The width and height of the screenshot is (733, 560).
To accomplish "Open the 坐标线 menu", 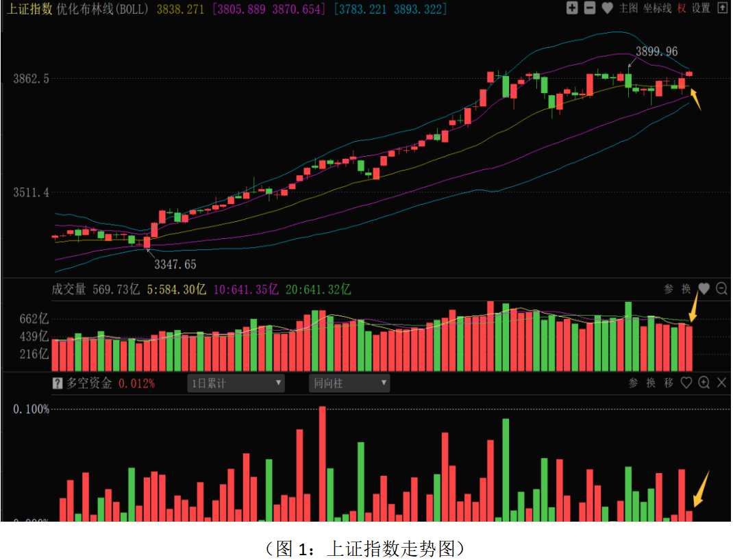I will click(x=657, y=8).
